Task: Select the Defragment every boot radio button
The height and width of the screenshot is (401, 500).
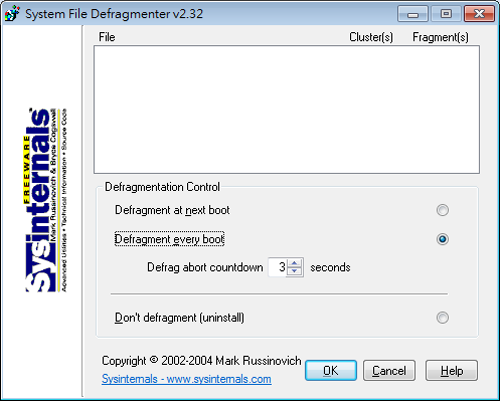Action: 442,239
